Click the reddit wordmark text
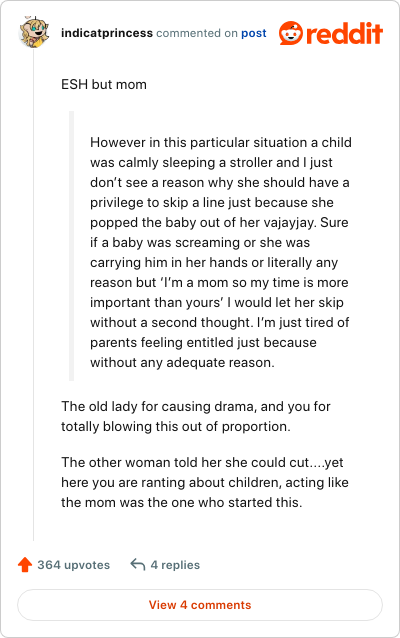The width and height of the screenshot is (400, 638). [x=344, y=33]
